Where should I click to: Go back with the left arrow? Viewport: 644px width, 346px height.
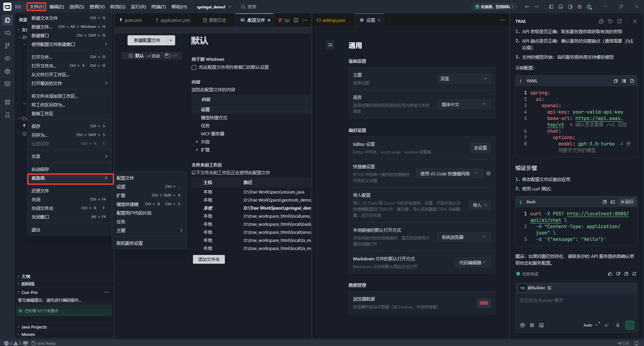coord(527,7)
